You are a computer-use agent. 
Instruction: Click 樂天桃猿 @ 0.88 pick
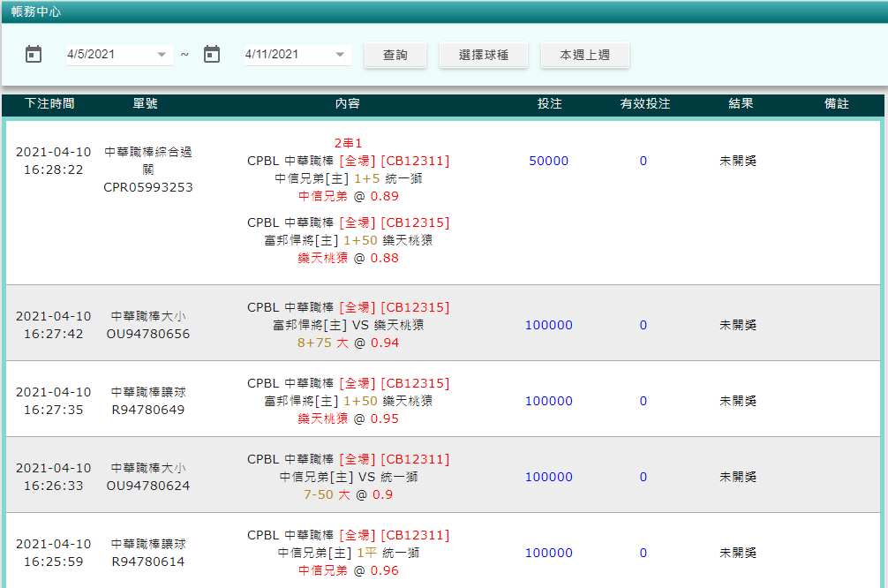[349, 259]
